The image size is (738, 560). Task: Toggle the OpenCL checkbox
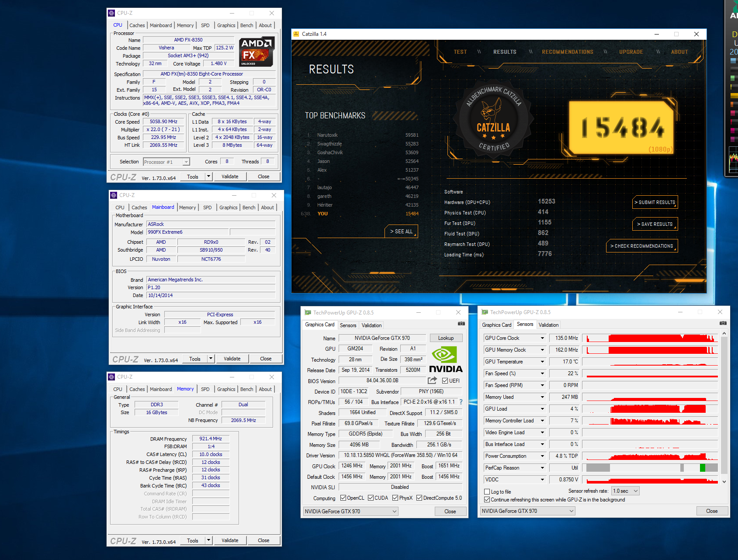coord(343,498)
